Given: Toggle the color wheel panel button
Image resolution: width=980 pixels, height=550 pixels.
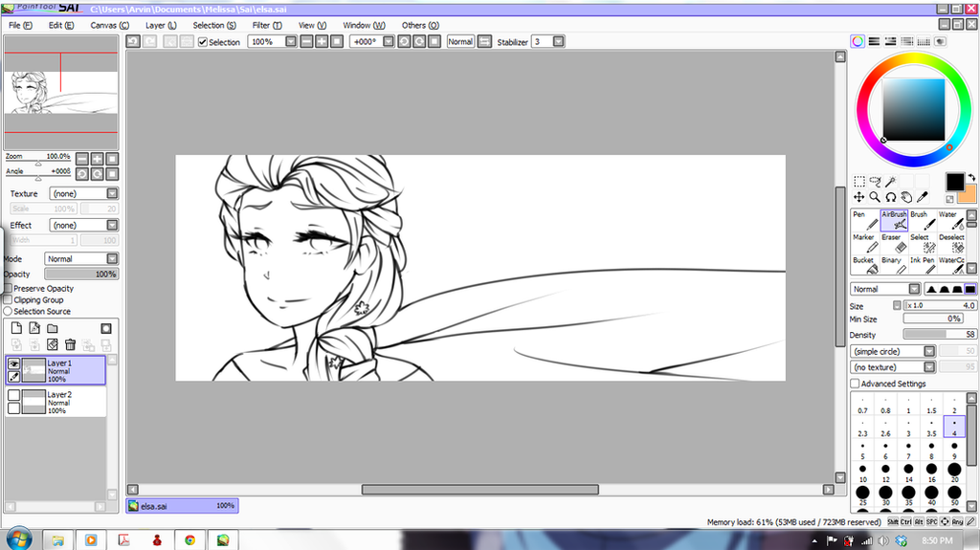Looking at the screenshot, I should point(857,41).
